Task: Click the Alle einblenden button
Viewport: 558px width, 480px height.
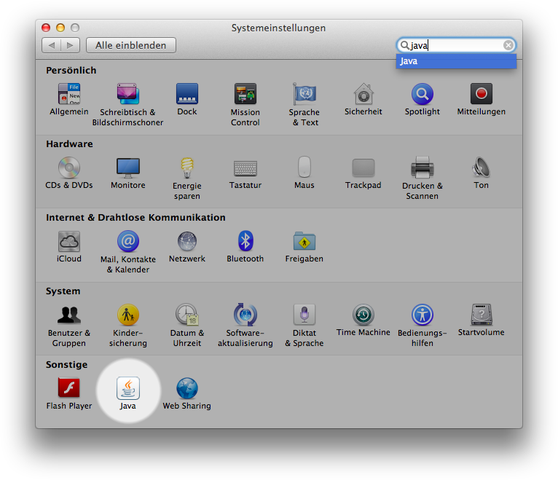Action: click(x=131, y=45)
